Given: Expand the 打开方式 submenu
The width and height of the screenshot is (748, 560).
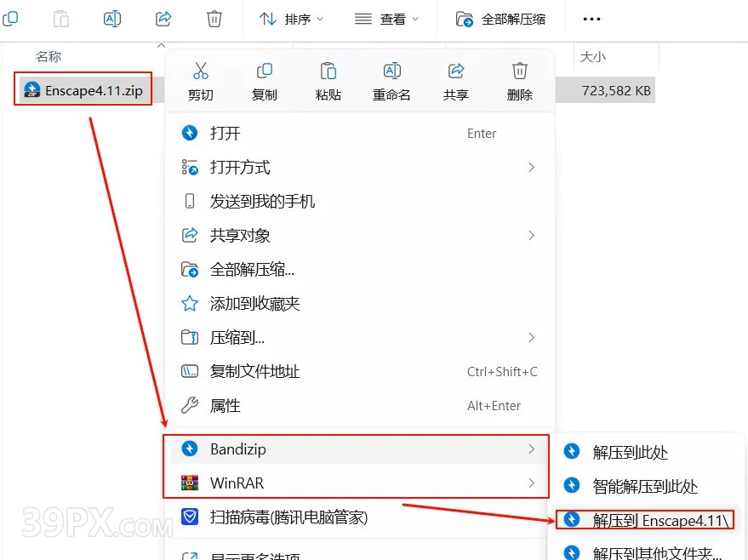Looking at the screenshot, I should point(359,168).
